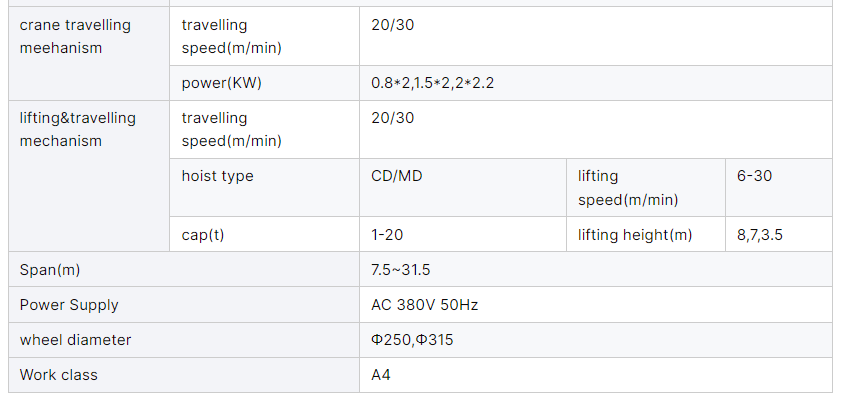The width and height of the screenshot is (845, 406).
Task: Click the 'lifting height(m)' label
Action: pyautogui.click(x=635, y=235)
